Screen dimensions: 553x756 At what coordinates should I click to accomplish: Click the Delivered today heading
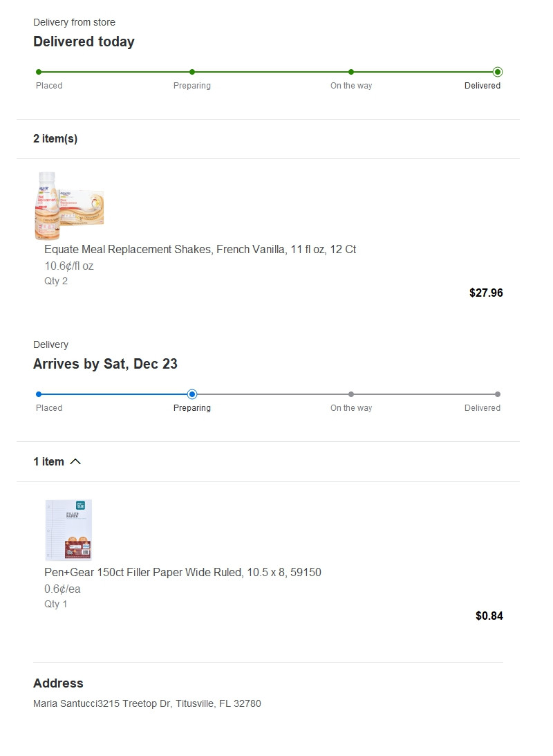coord(84,42)
